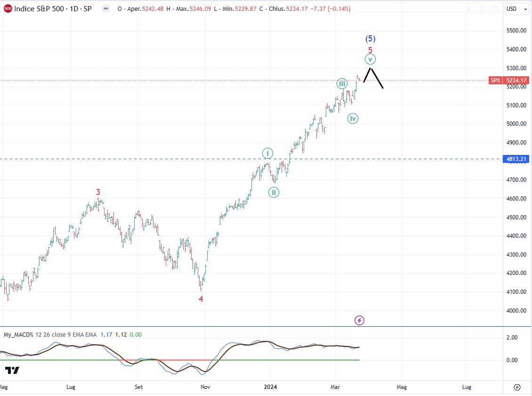
Task: Select the red wave 3 label
Action: pos(98,192)
